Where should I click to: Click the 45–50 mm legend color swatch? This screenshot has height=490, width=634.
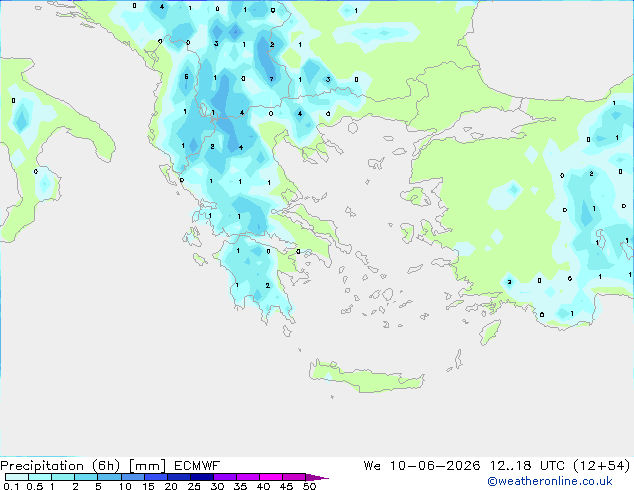pyautogui.click(x=294, y=477)
